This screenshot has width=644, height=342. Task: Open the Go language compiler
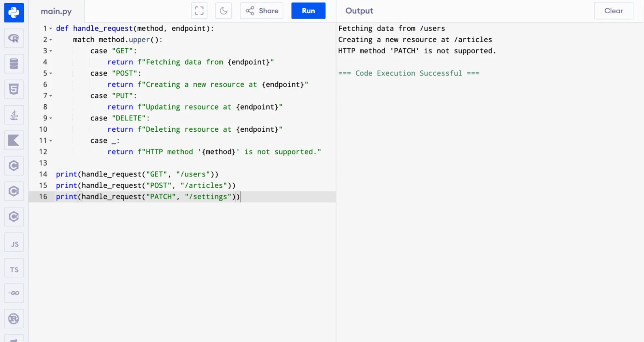14,293
